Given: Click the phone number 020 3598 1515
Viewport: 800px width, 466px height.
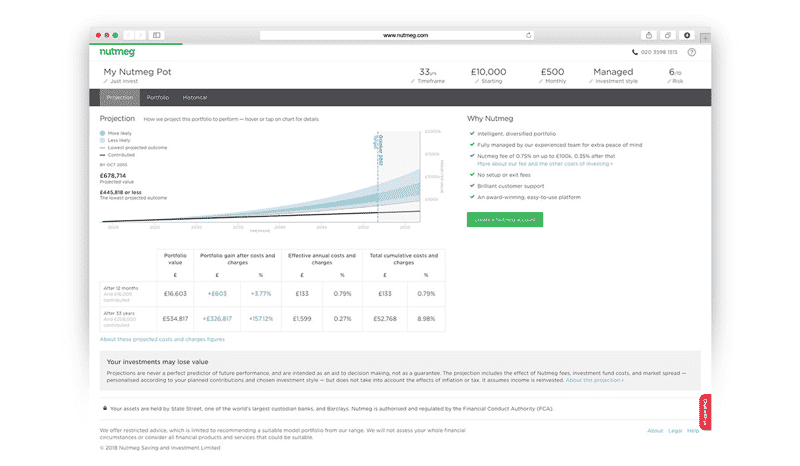Looking at the screenshot, I should pyautogui.click(x=659, y=52).
